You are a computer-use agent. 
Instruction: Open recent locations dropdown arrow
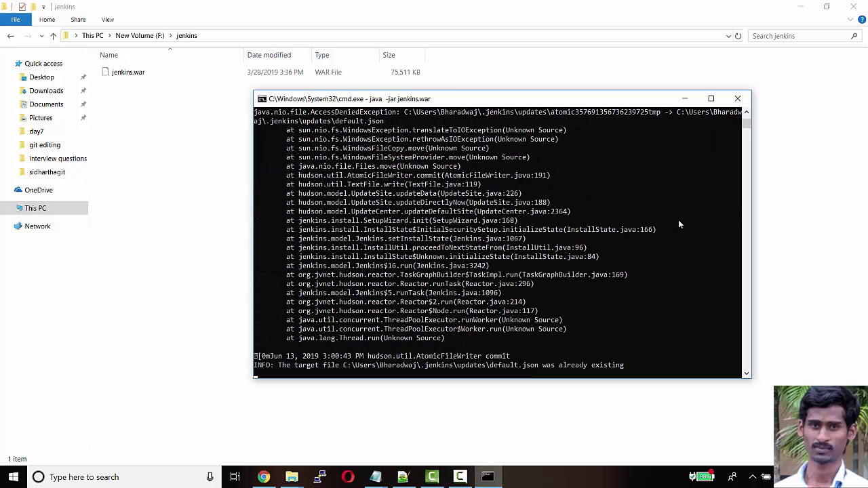coord(41,36)
